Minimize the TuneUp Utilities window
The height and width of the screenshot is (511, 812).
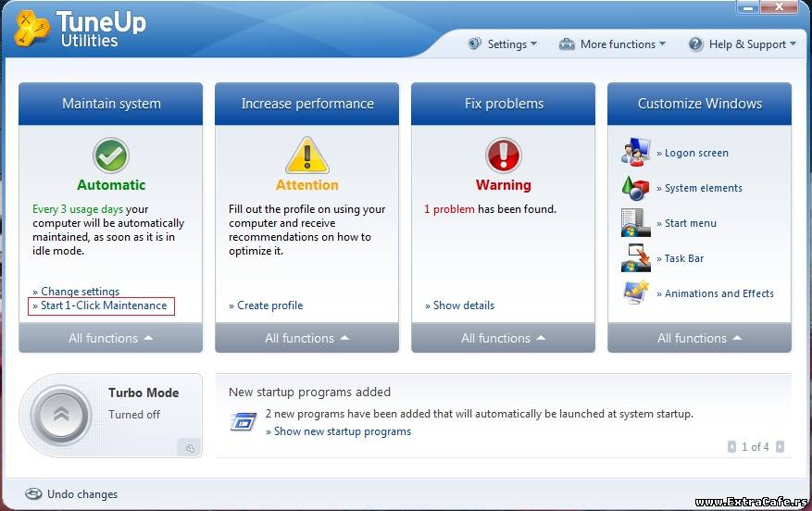(x=748, y=6)
